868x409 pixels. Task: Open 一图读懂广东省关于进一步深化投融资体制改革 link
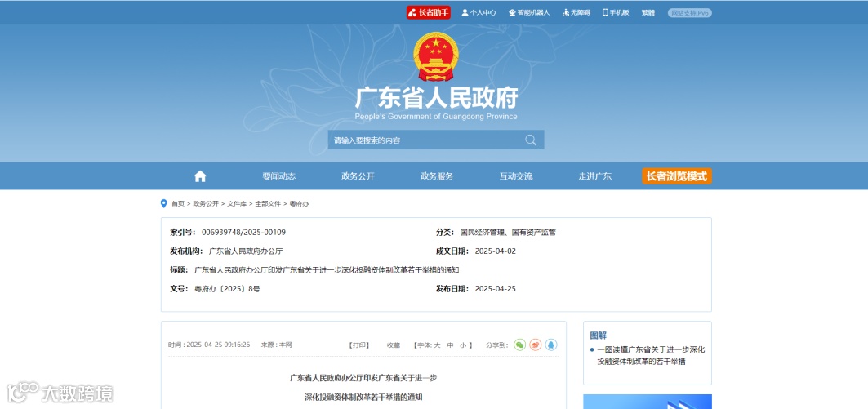tap(651, 355)
